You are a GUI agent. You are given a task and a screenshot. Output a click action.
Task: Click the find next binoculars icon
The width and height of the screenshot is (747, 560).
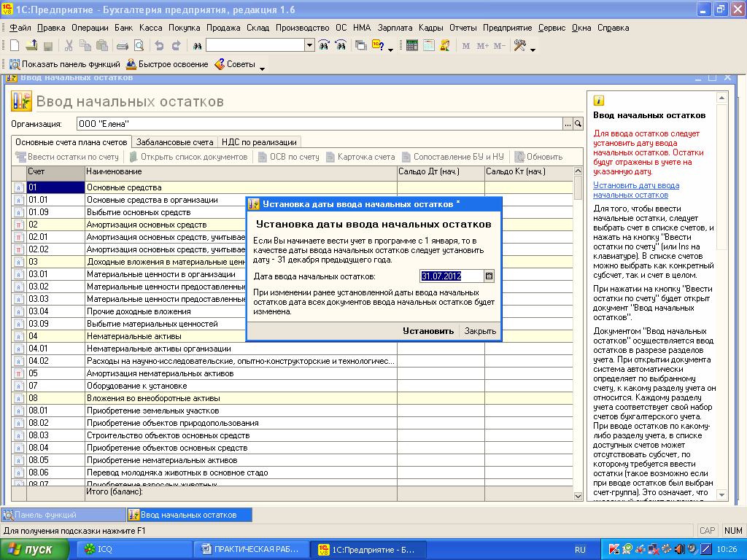click(324, 46)
